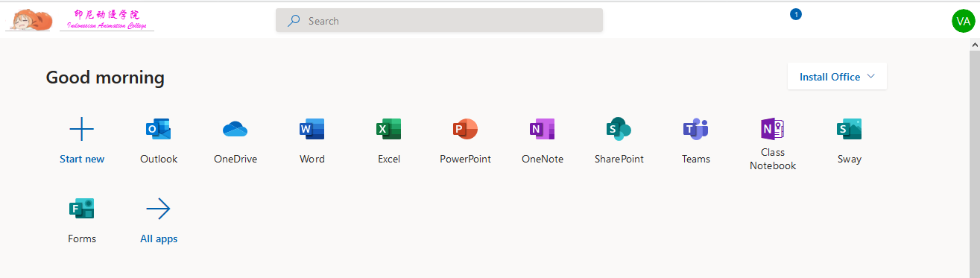Open the Excel app icon
This screenshot has height=278, width=980.
[x=388, y=130]
